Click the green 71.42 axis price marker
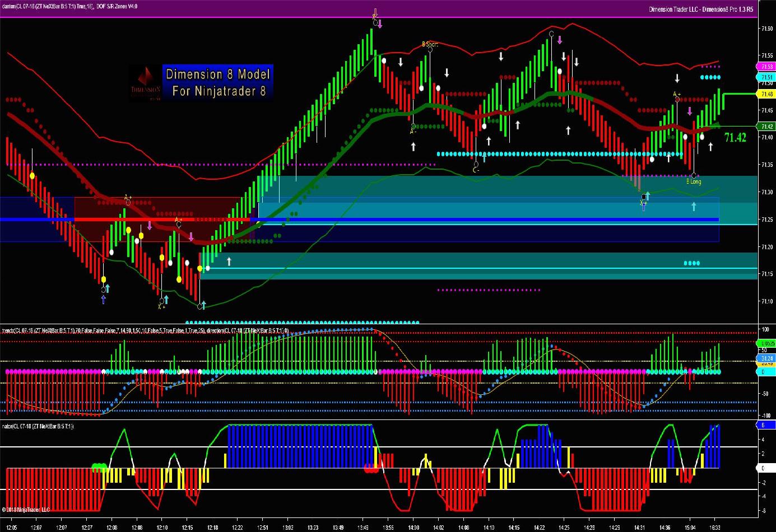 766,127
